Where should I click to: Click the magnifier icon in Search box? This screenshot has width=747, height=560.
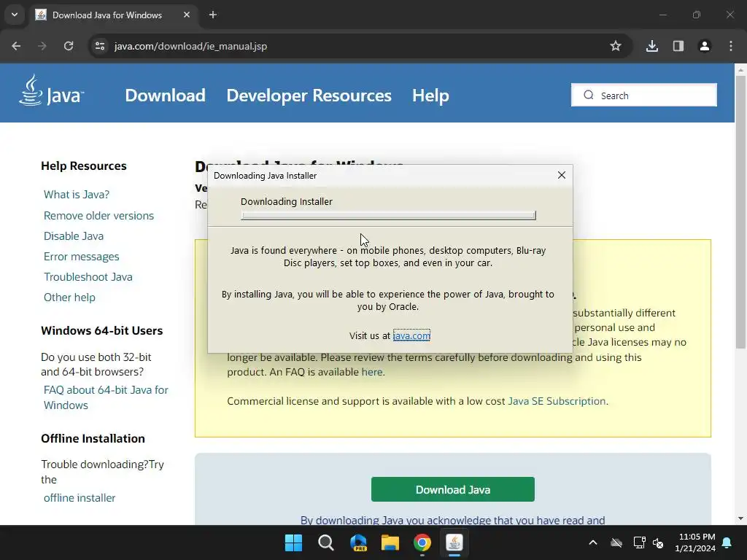tap(589, 96)
